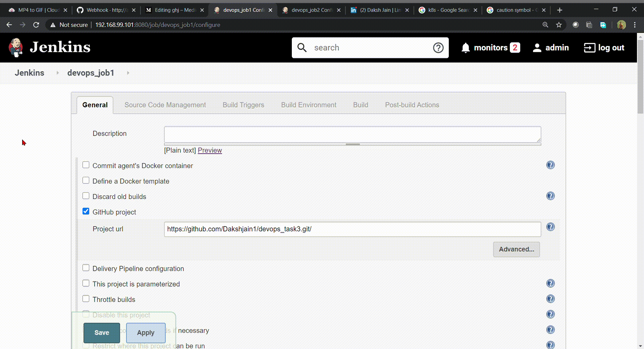Focus the Project url input field
Image resolution: width=644 pixels, height=349 pixels.
[353, 229]
